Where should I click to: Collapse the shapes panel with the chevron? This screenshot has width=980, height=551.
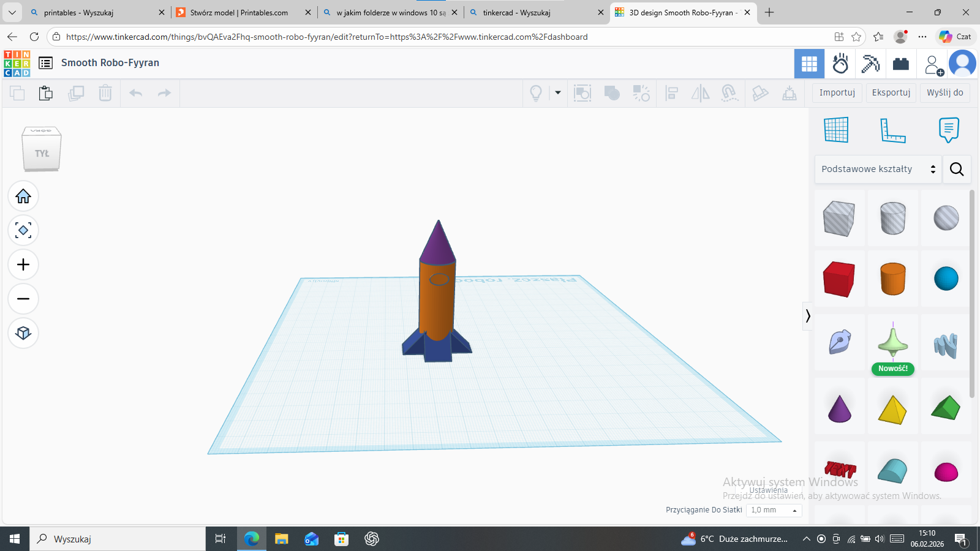click(808, 316)
